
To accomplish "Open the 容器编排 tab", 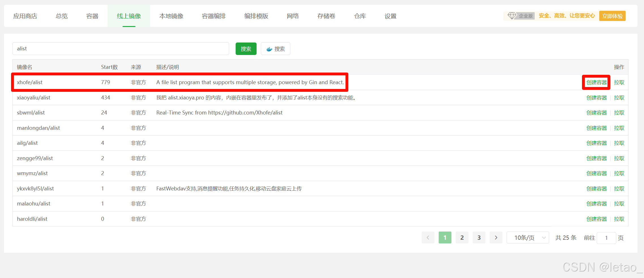I will (214, 16).
